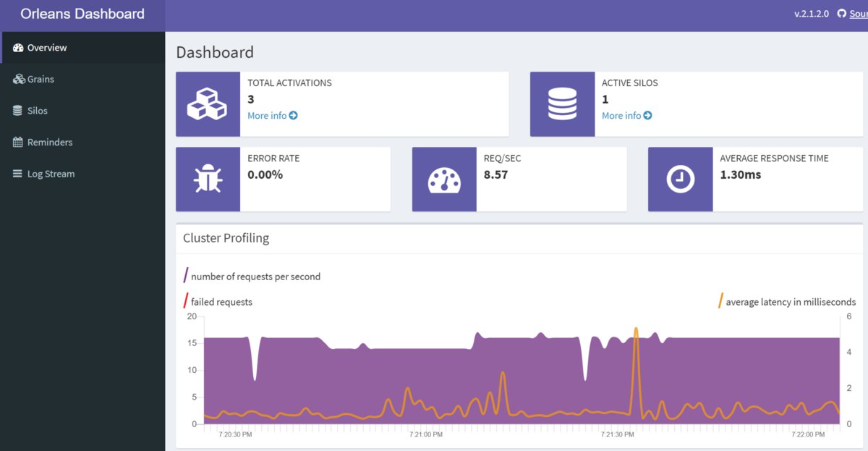The width and height of the screenshot is (868, 451).
Task: Click the number of requests per second legend text
Action: (255, 277)
